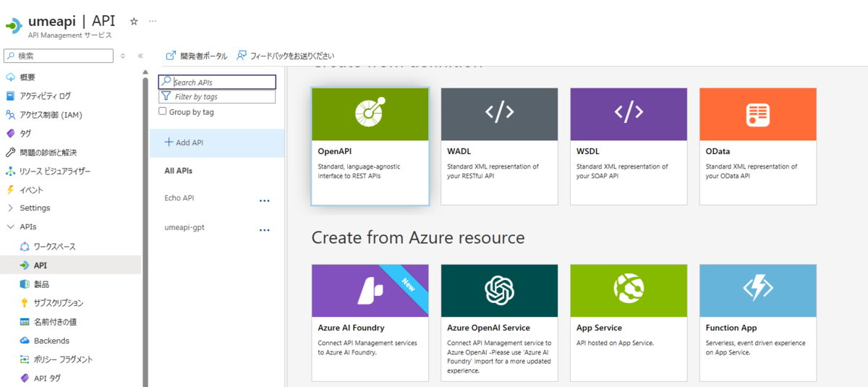Open フィードバックをお送りください toolbar item
Viewport: 868px width, 387px height.
click(x=285, y=56)
